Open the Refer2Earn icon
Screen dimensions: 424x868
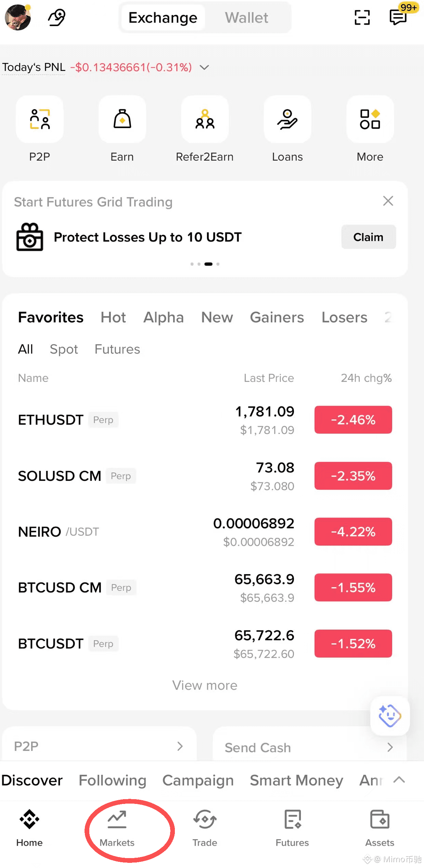(x=205, y=119)
